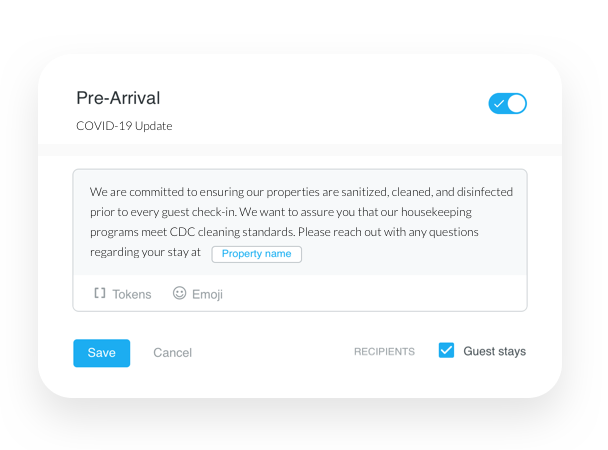Image resolution: width=608 pixels, height=450 pixels.
Task: Click the tick mark in the Guest stays box
Action: (x=446, y=350)
